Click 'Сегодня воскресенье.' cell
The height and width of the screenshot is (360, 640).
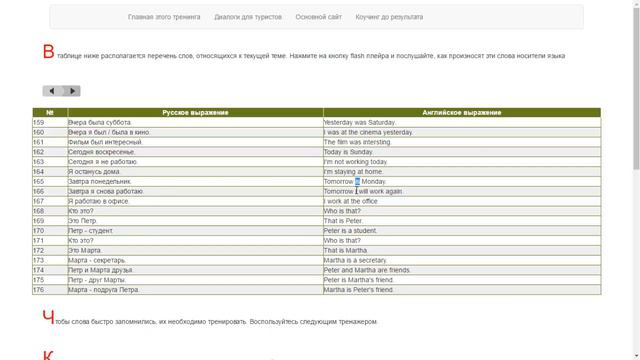click(x=195, y=152)
